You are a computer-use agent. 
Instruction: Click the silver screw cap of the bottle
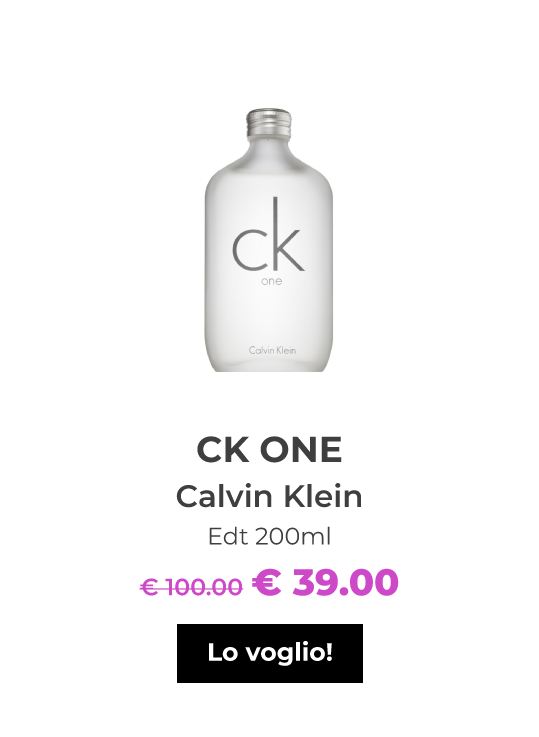pyautogui.click(x=269, y=124)
